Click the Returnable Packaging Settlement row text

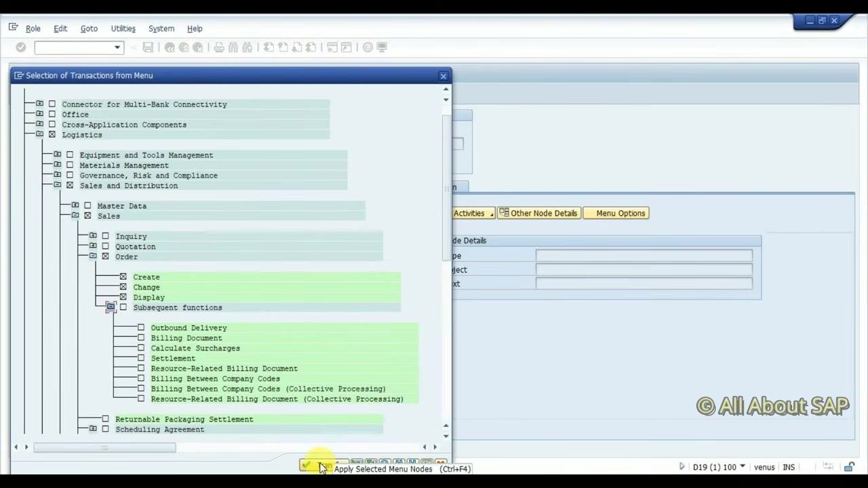pyautogui.click(x=184, y=420)
